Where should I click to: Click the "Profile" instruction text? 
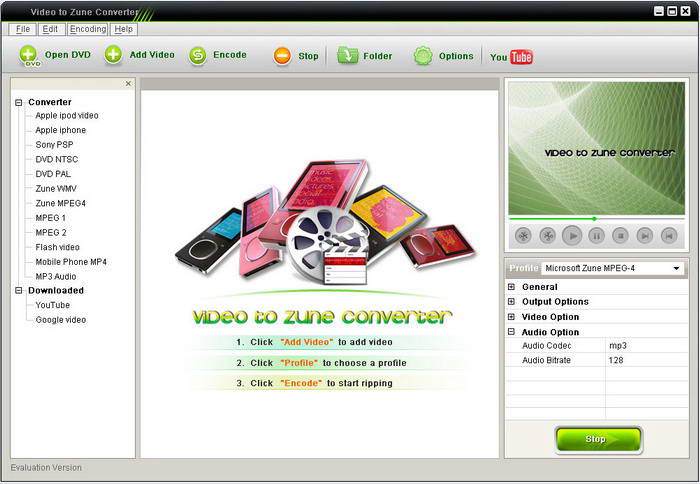[x=299, y=363]
